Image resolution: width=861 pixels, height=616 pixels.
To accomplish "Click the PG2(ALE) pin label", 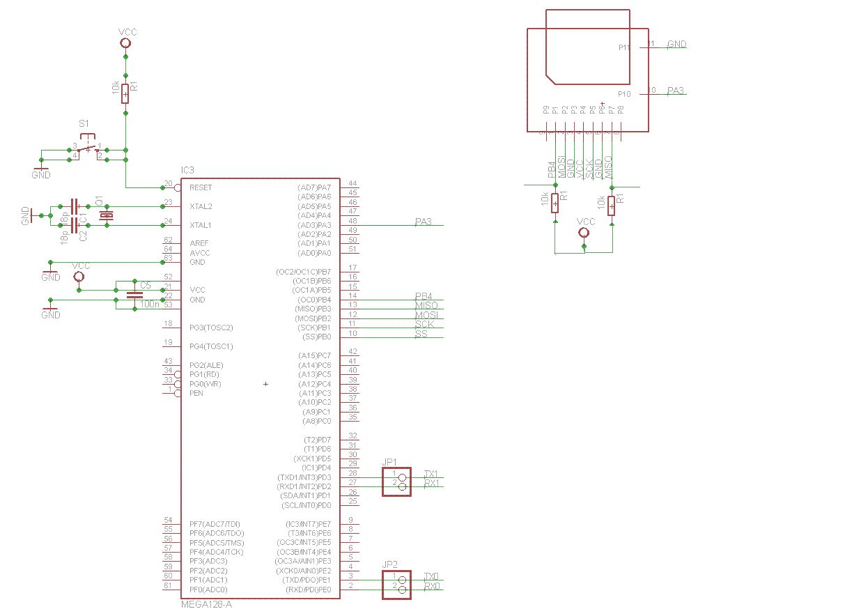I will click(x=206, y=365).
